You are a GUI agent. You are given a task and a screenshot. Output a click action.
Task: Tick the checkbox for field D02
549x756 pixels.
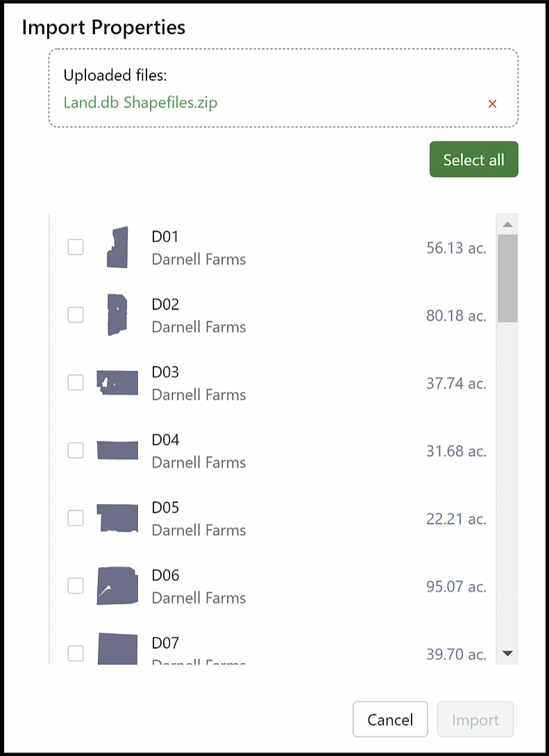pos(76,315)
